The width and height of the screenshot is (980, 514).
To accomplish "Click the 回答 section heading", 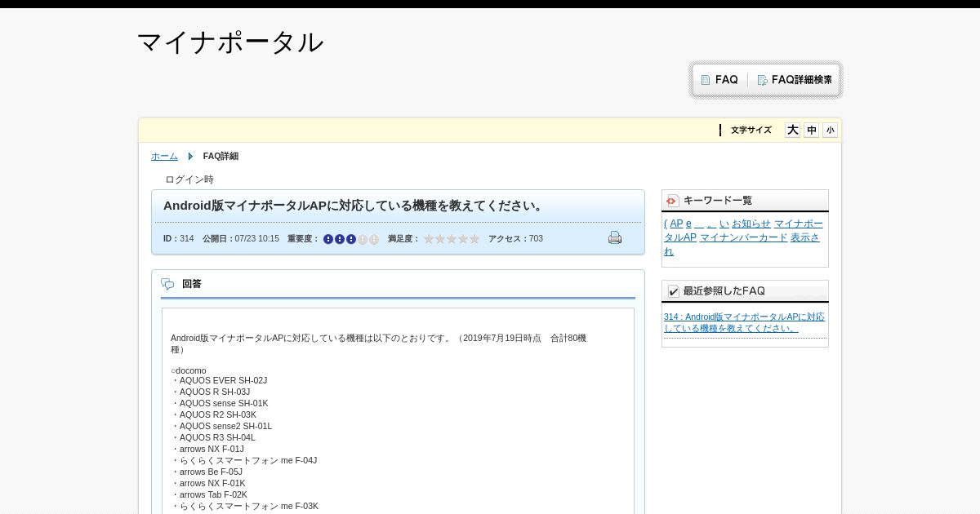I will pyautogui.click(x=192, y=284).
